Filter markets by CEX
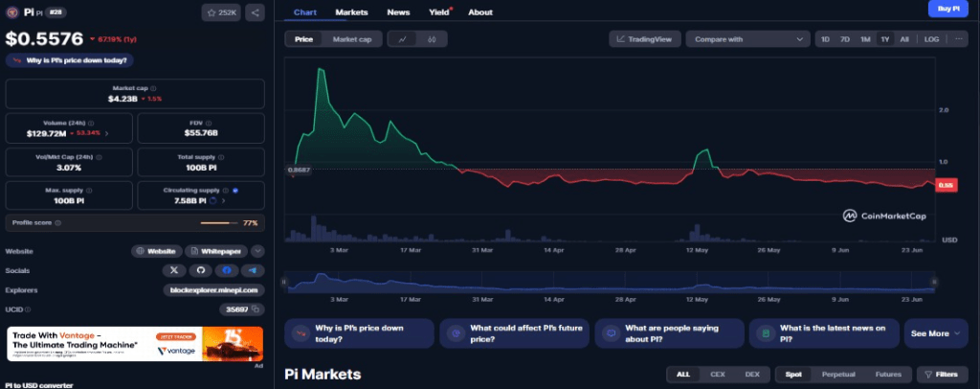The width and height of the screenshot is (980, 389). [718, 374]
